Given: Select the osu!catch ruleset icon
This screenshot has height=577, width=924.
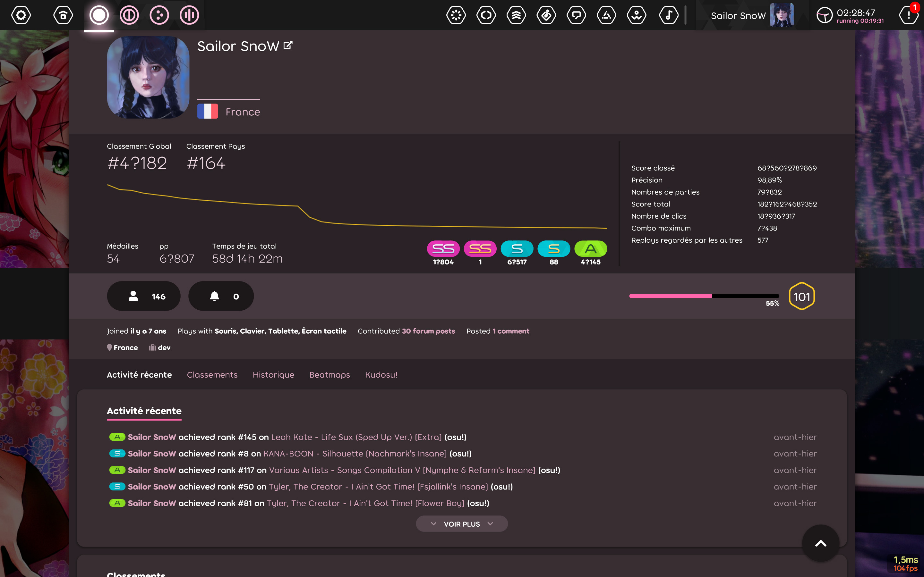Looking at the screenshot, I should point(159,15).
